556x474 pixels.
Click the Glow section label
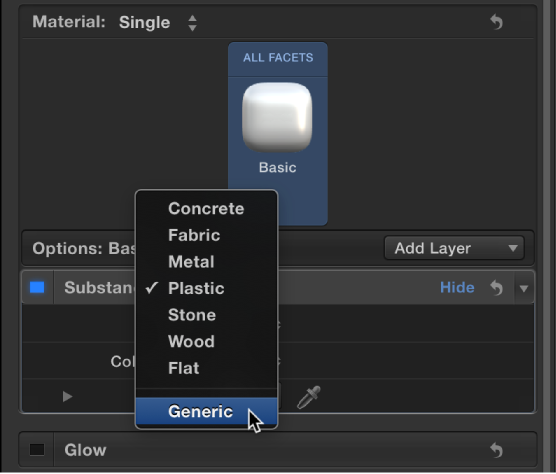tap(85, 450)
